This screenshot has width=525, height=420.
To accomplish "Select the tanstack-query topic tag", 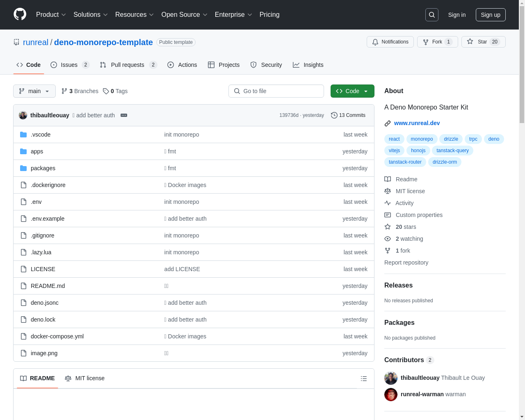I will 452,151.
